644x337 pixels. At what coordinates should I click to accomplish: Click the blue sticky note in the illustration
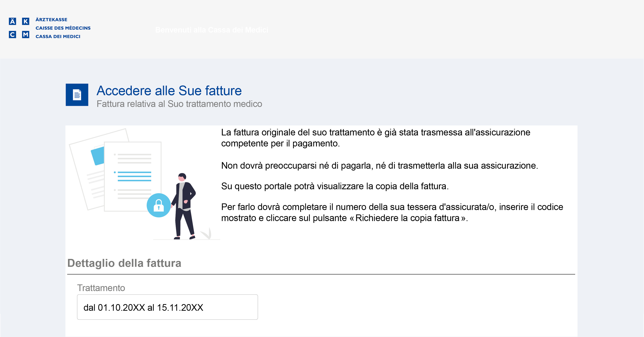(98, 156)
